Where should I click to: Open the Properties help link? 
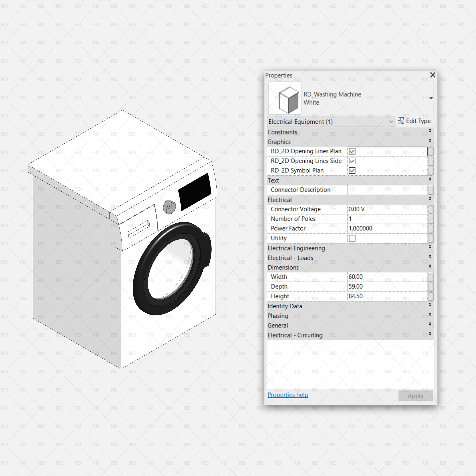(x=288, y=395)
